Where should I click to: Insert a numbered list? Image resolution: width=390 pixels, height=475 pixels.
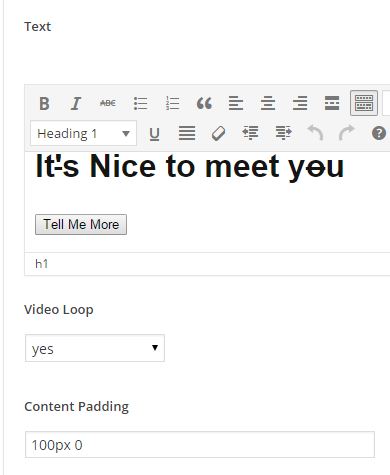[x=172, y=103]
